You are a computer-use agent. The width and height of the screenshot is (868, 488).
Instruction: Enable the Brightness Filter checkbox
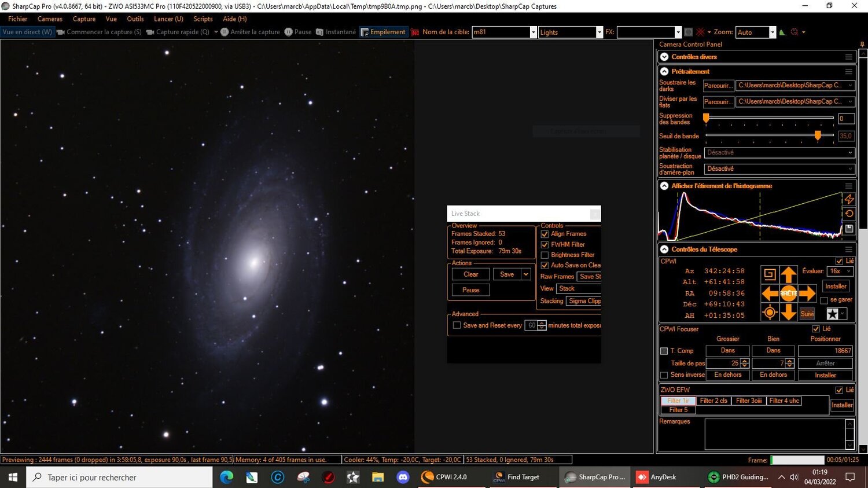click(545, 255)
